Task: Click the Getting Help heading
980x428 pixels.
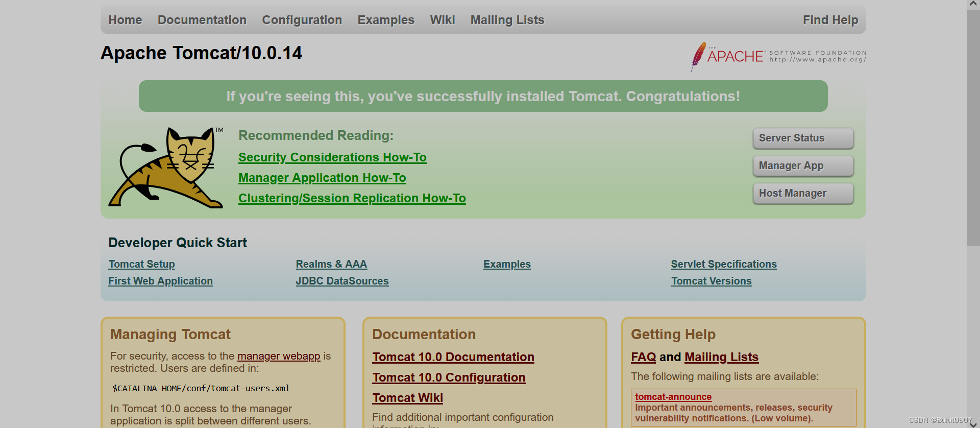Action: click(x=673, y=335)
